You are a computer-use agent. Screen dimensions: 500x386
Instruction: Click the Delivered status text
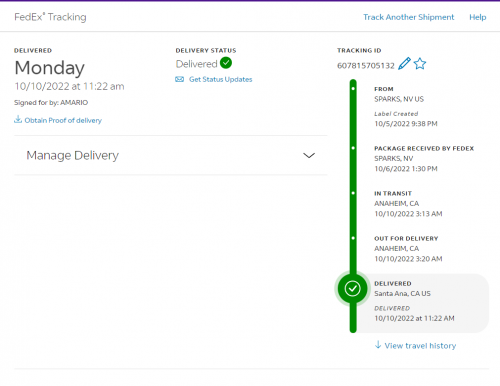(197, 64)
